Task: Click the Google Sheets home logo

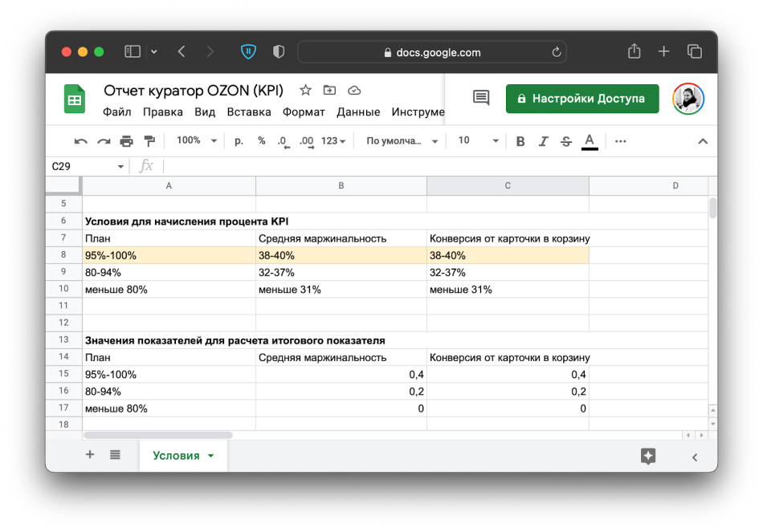Action: coord(75,99)
